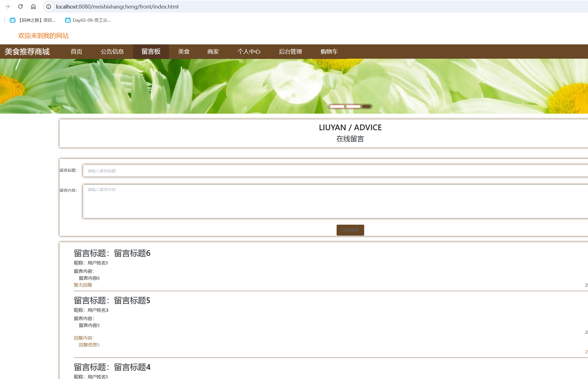Switch to the 美食 navigation tab
The height and width of the screenshot is (379, 588).
(183, 52)
